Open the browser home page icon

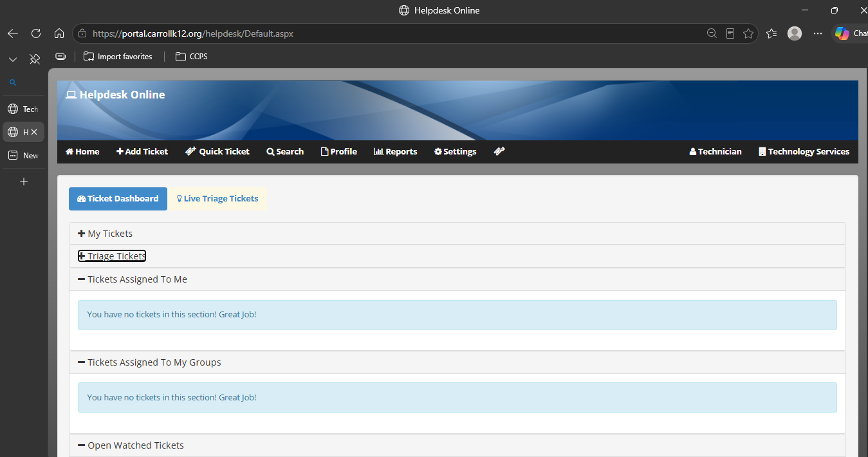point(59,33)
